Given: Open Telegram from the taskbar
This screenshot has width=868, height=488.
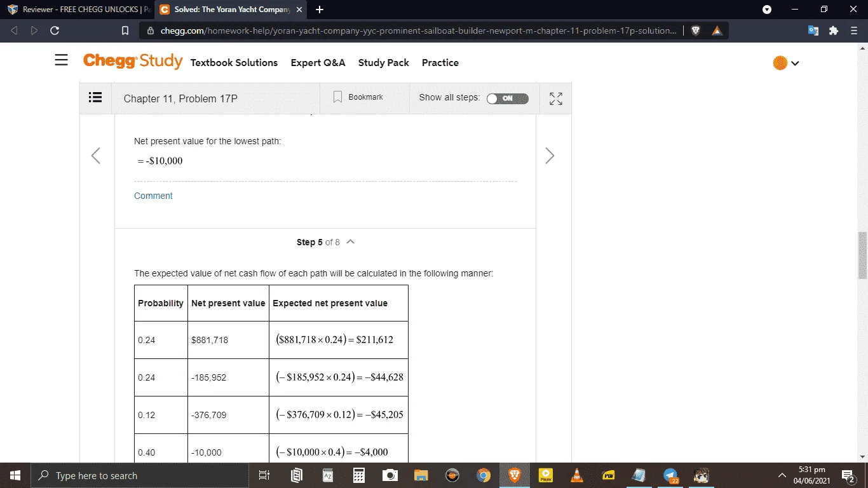Looking at the screenshot, I should click(670, 475).
